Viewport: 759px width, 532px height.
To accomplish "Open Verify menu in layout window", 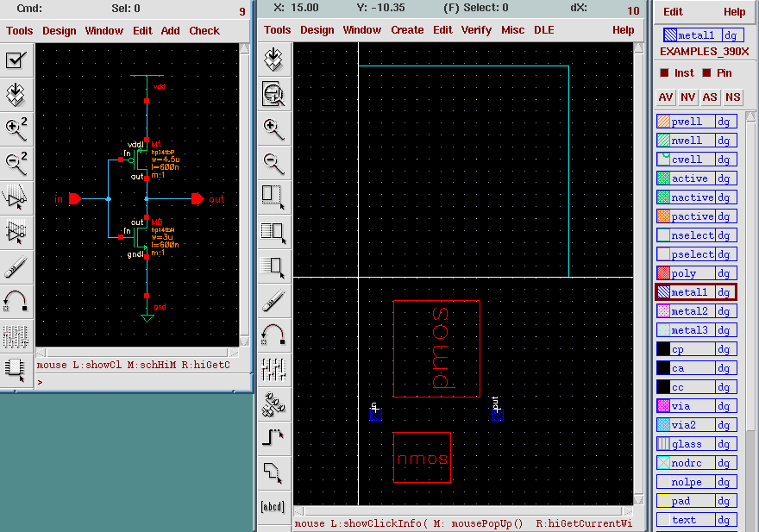I will (x=476, y=30).
